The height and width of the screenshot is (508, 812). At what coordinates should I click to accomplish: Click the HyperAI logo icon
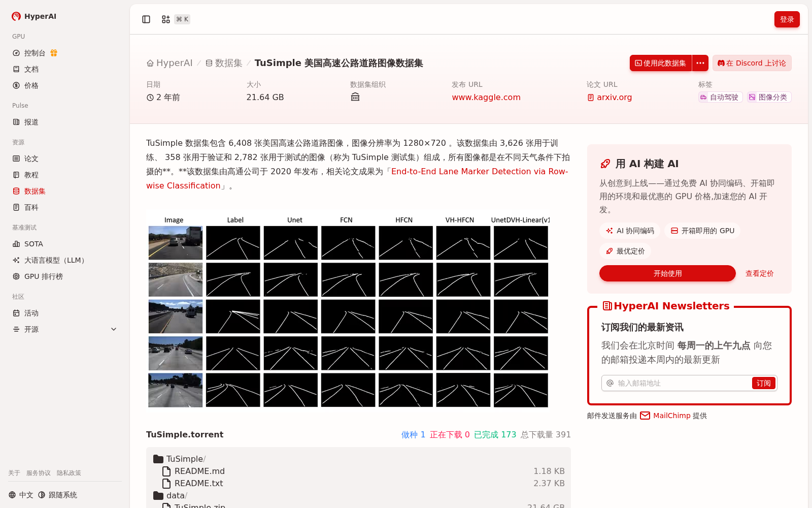16,16
